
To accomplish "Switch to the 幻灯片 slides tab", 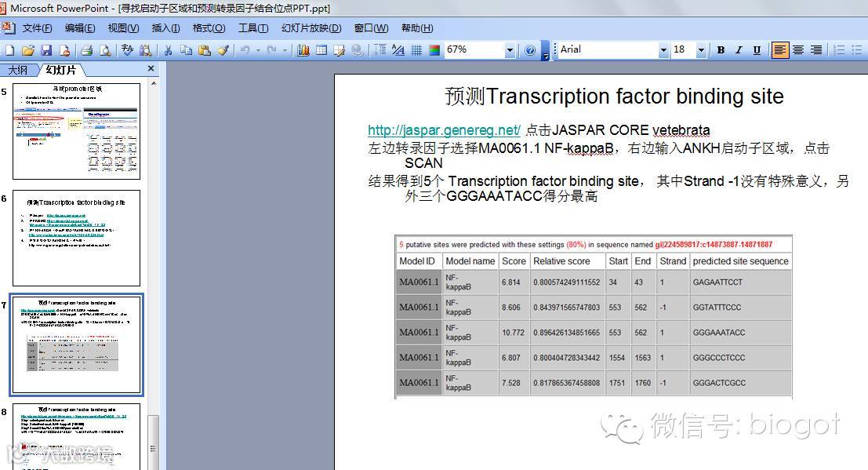I will click(61, 70).
